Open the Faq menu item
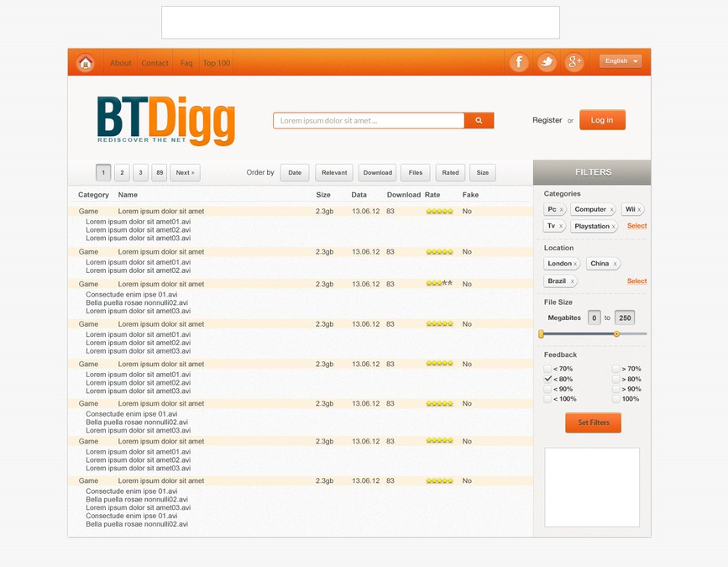Viewport: 728px width, 567px height. pyautogui.click(x=186, y=62)
